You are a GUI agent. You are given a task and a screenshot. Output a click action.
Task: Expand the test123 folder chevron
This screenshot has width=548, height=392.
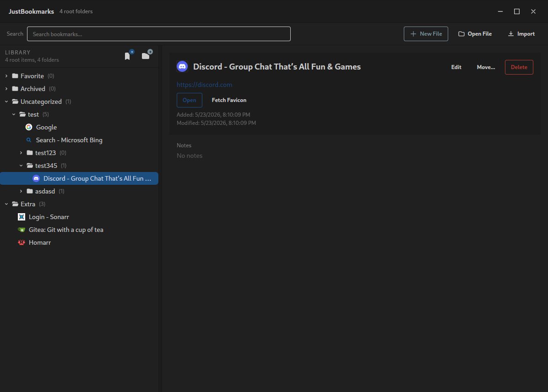[x=21, y=152]
